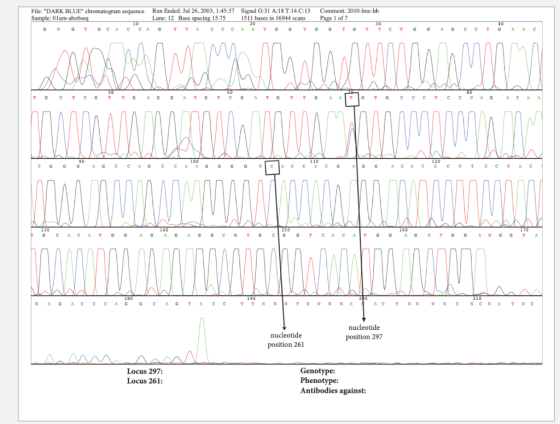This screenshot has height=424, width=560.
Task: Click the 'Run Ended: Jul 26, 2003, 1:45:37' text
Action: pos(193,11)
